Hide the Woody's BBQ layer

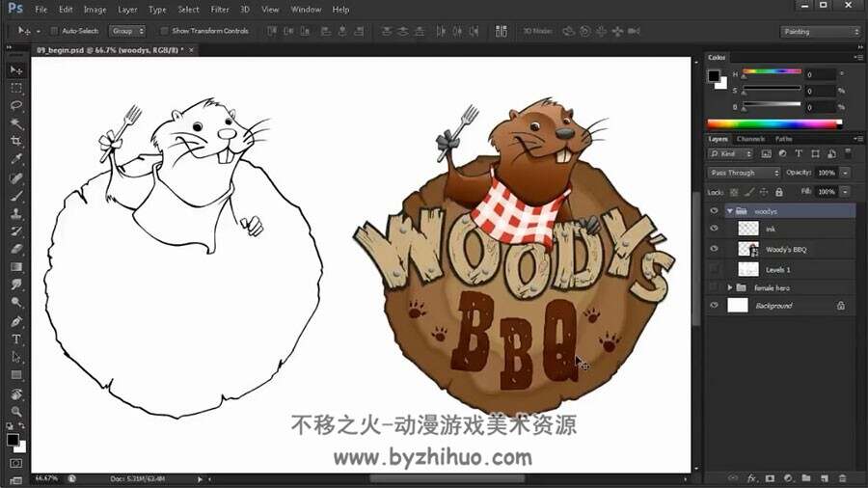pyautogui.click(x=714, y=249)
